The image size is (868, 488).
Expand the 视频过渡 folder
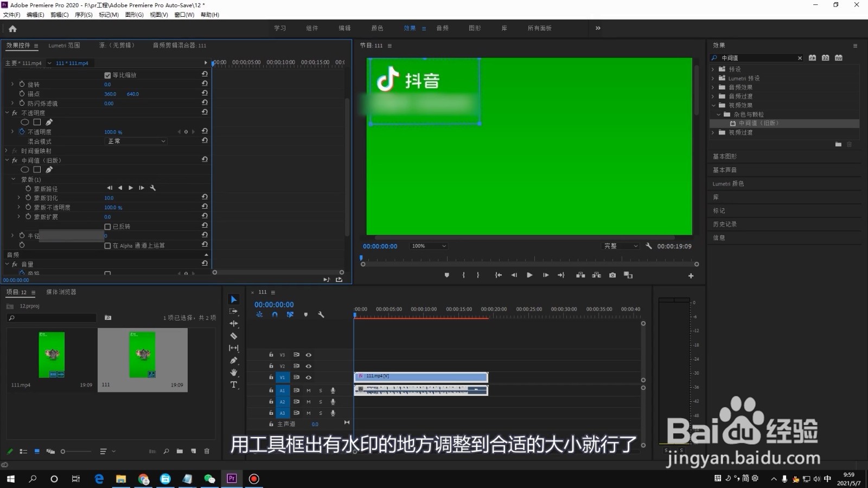pyautogui.click(x=713, y=132)
